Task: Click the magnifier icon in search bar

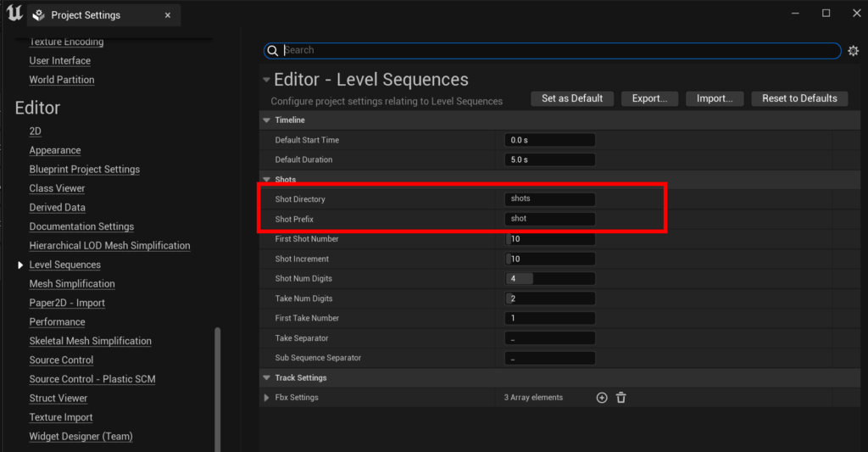Action: (x=272, y=50)
